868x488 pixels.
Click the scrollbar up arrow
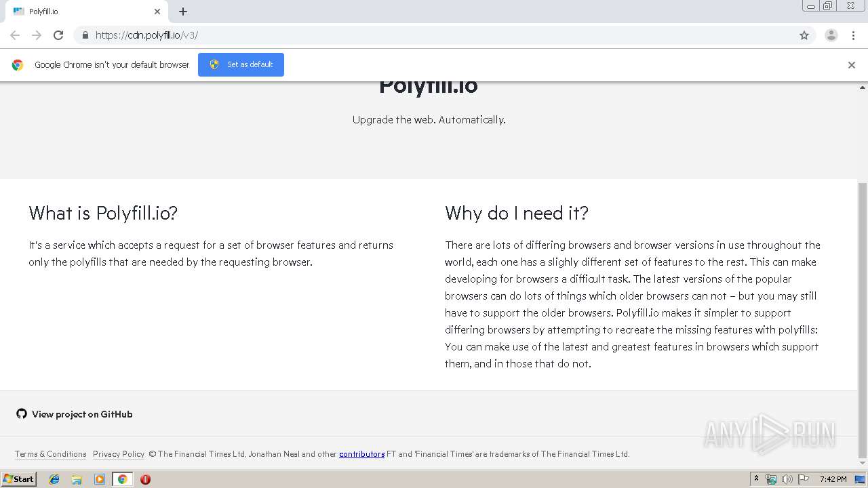(x=863, y=87)
